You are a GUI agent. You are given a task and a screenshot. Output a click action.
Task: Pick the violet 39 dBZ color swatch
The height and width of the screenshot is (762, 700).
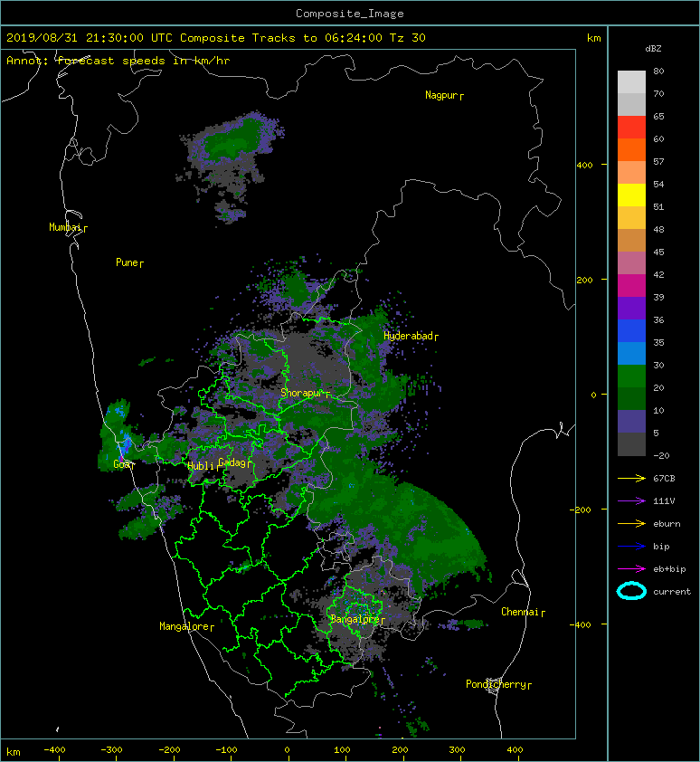coord(631,308)
